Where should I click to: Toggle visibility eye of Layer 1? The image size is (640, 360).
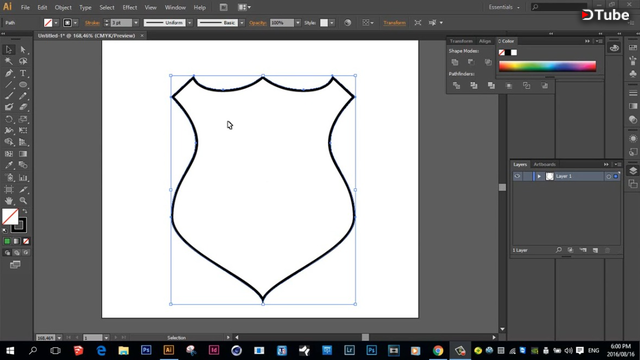coord(517,176)
